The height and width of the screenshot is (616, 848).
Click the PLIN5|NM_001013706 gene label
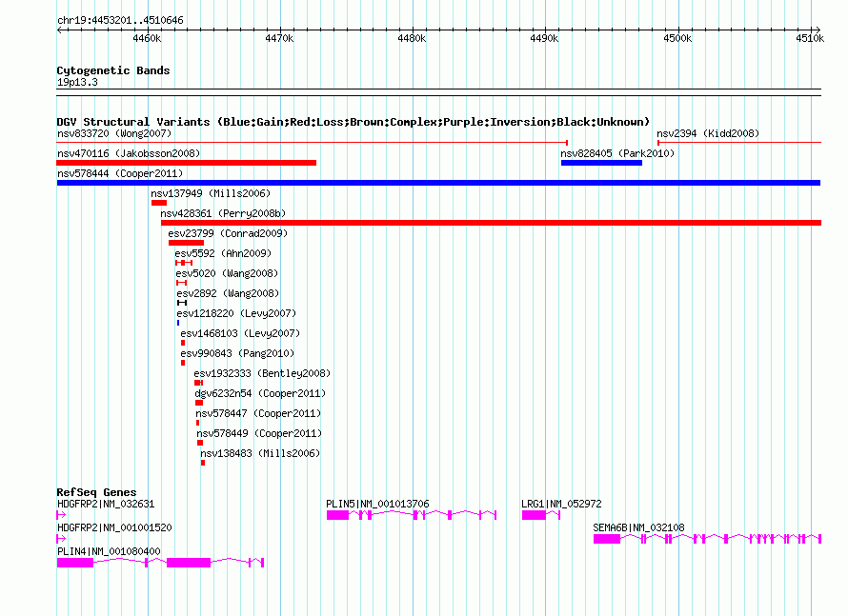(x=377, y=504)
